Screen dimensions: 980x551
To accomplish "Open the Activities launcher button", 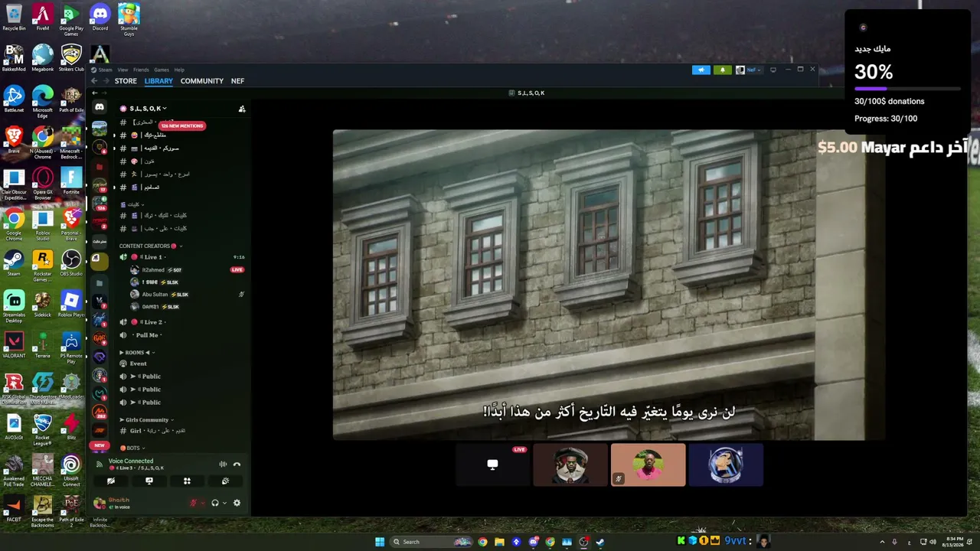I will pyautogui.click(x=187, y=481).
